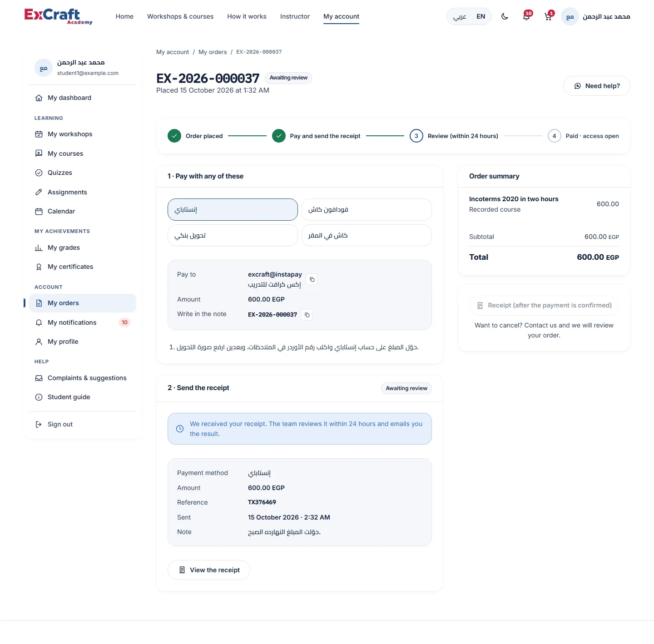Open My grades in sidebar
The width and height of the screenshot is (654, 644).
click(83, 248)
